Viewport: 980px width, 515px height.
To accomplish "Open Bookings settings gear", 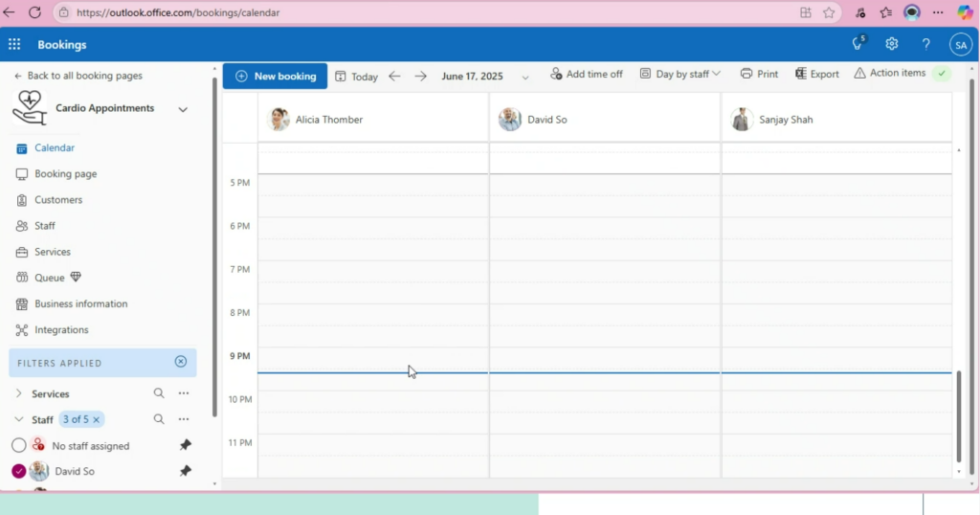I will pyautogui.click(x=892, y=44).
